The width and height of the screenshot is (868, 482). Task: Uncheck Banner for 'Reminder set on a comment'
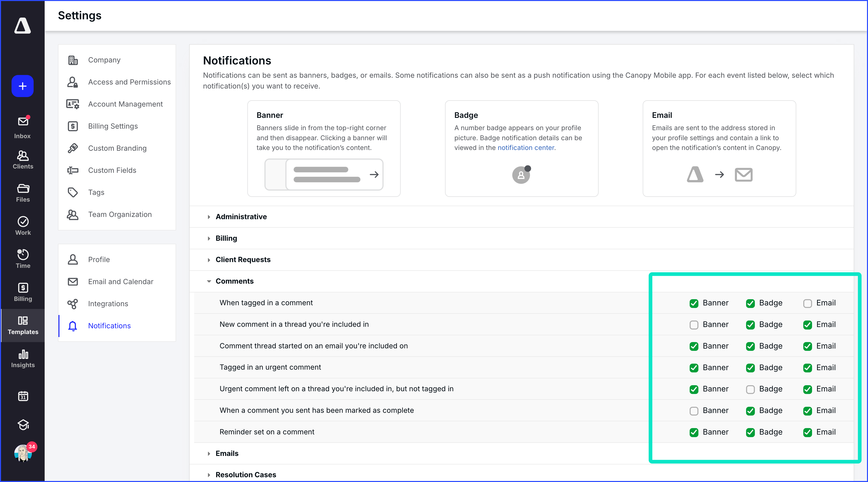(x=694, y=432)
